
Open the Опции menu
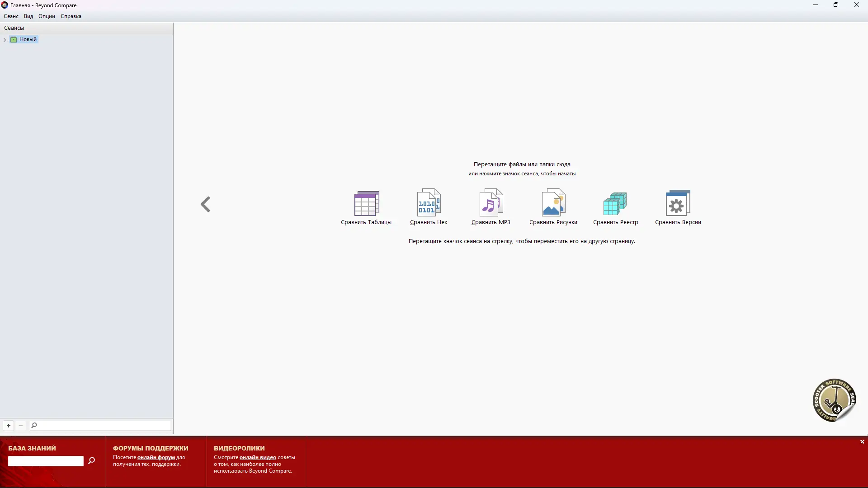tap(47, 16)
